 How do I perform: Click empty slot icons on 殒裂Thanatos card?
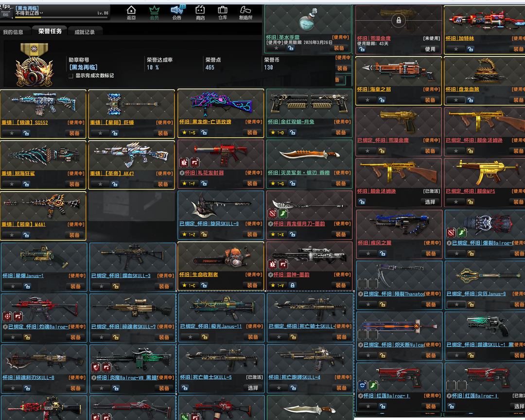click(367, 284)
